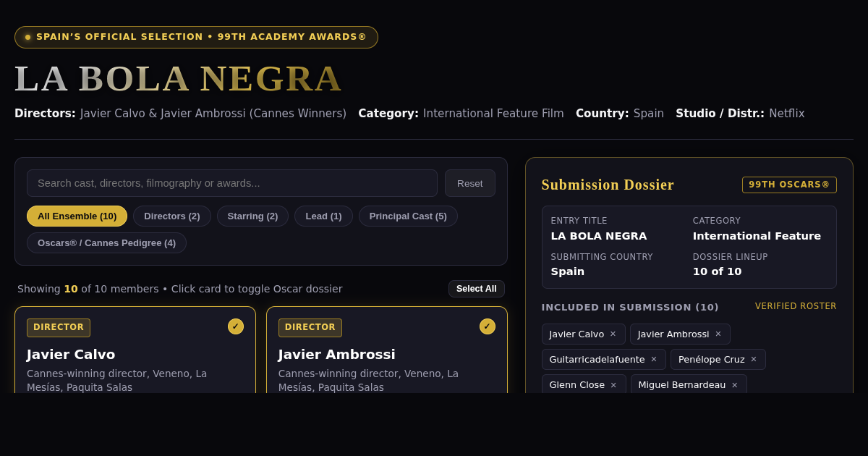Image resolution: width=868 pixels, height=456 pixels.
Task: Filter by Oscars® / Cannes Pedigree (4)
Action: point(106,242)
